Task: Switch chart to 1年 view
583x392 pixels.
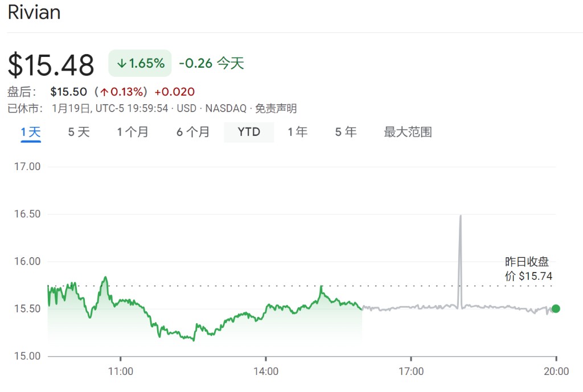Action: click(297, 132)
